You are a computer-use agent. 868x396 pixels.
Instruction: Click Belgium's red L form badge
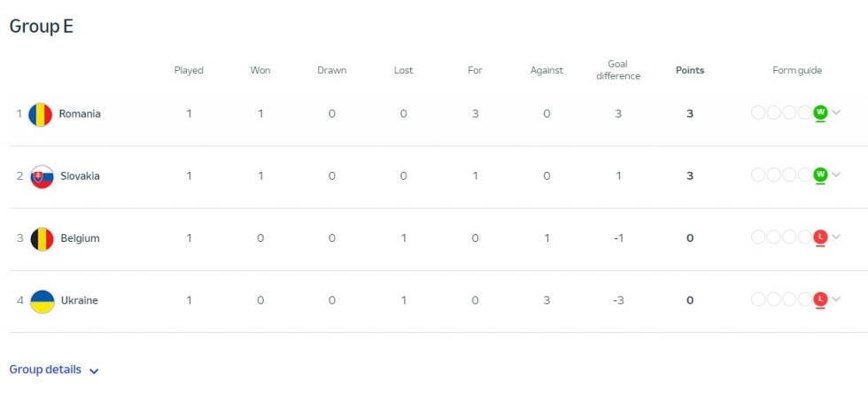[x=820, y=237]
